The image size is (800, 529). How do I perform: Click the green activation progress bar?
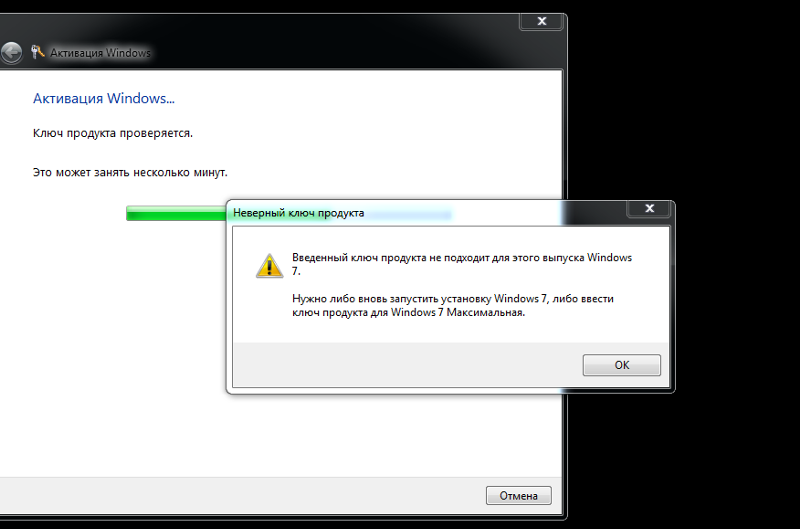click(176, 213)
